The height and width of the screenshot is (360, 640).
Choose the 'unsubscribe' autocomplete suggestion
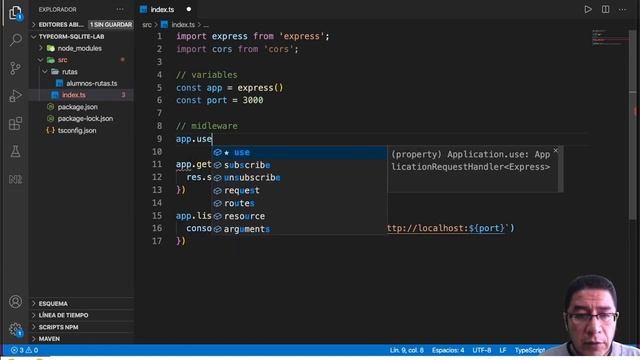[x=299, y=178]
